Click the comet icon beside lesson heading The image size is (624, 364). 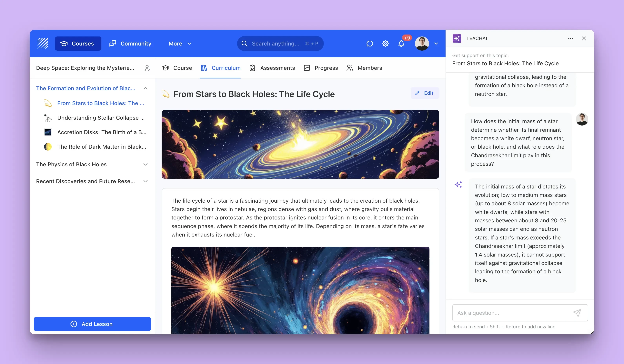(x=165, y=94)
